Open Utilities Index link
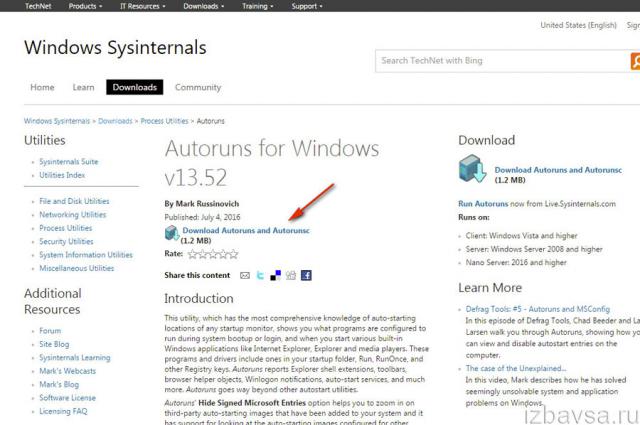Image resolution: width=640 pixels, height=425 pixels. coord(62,175)
